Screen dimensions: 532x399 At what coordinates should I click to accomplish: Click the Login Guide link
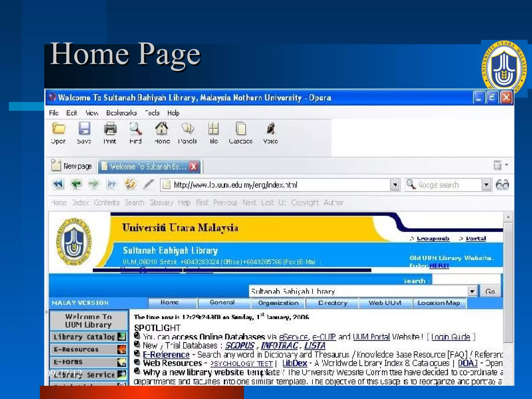(x=451, y=337)
